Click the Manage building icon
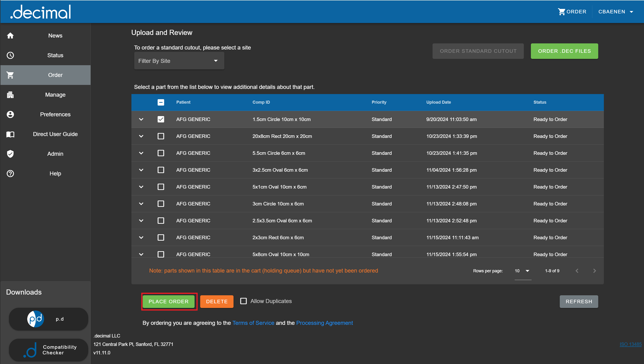This screenshot has width=644, height=364. [x=10, y=95]
